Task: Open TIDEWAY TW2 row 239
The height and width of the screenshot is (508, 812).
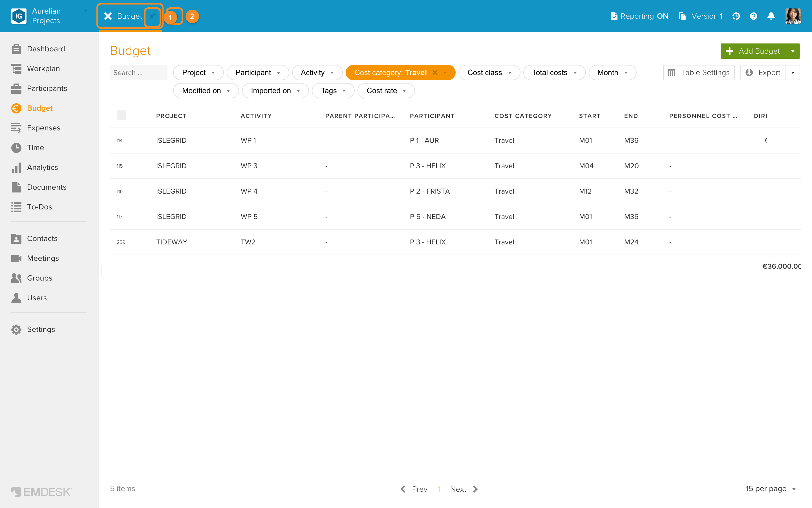Action: coord(455,242)
